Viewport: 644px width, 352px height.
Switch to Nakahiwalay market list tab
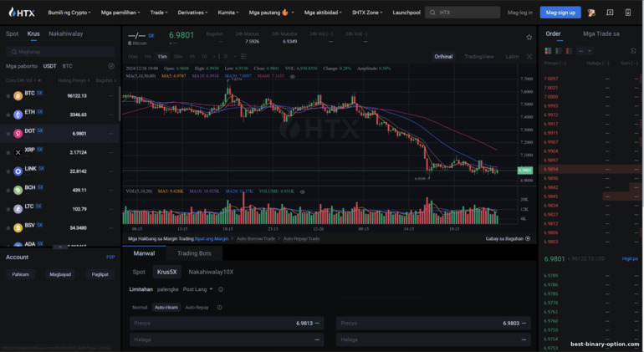point(66,33)
